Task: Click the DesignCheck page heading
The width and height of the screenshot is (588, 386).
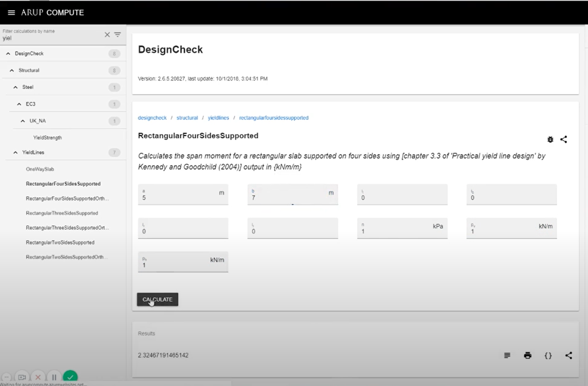Action: pos(170,50)
